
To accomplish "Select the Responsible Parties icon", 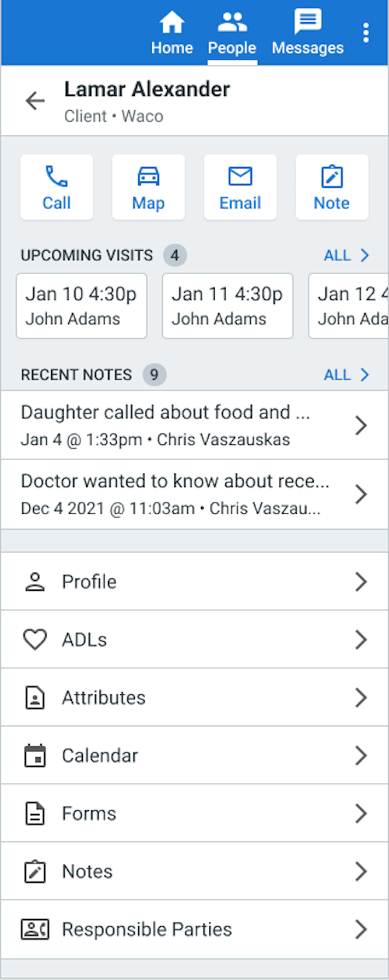I will (36, 929).
